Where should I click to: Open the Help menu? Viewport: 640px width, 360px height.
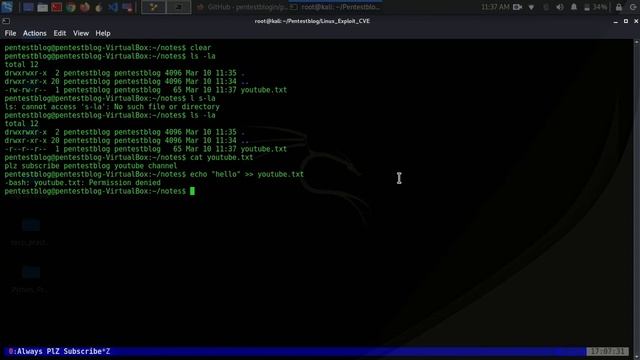pyautogui.click(x=103, y=33)
